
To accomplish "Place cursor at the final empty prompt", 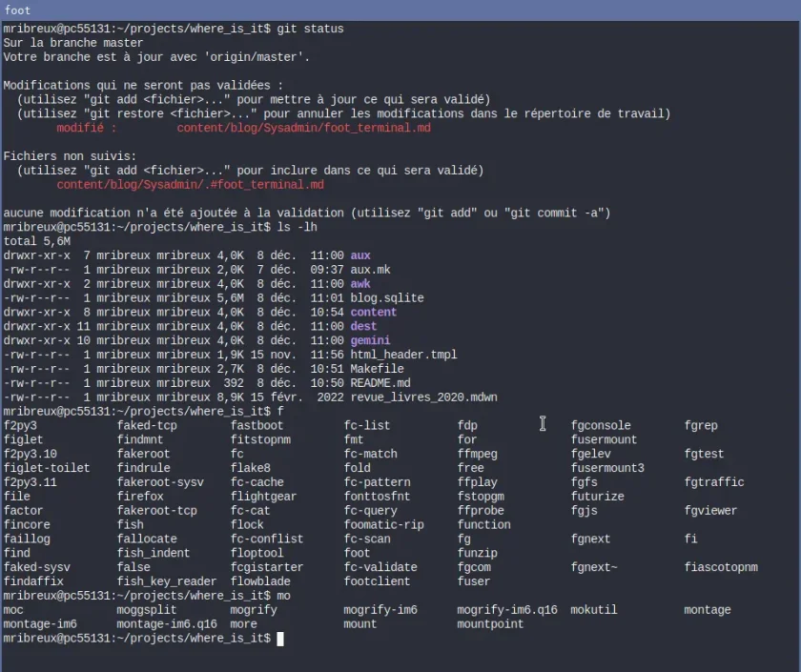I will coord(280,639).
